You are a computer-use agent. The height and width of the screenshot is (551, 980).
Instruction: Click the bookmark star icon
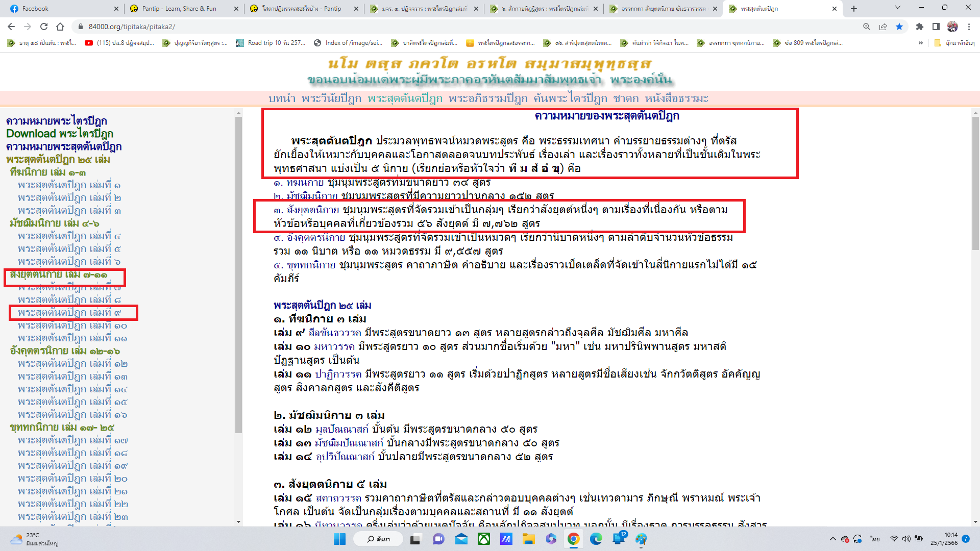point(899,27)
